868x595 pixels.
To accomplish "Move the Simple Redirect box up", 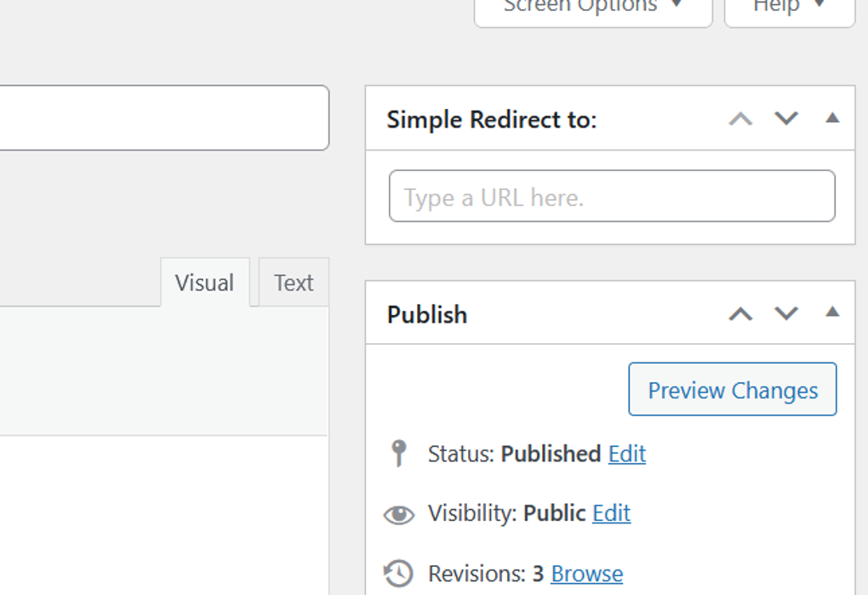I will coord(740,119).
